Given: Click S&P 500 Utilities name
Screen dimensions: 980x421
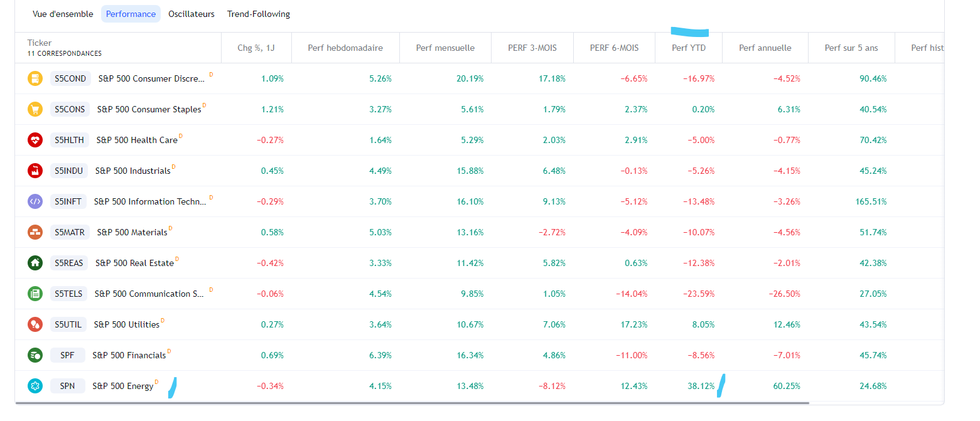Looking at the screenshot, I should pos(127,324).
